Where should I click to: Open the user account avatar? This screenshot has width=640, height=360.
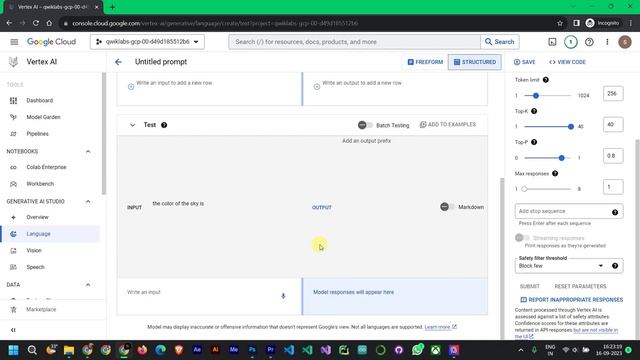coord(624,42)
